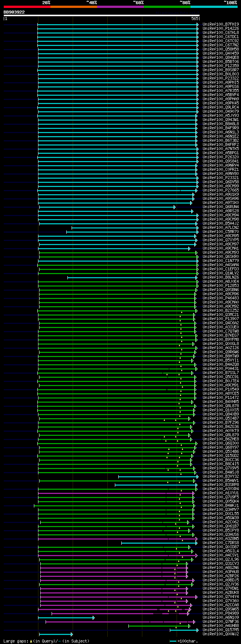
Task: Select label UniRef100_Q8L878
Action: [221, 406]
